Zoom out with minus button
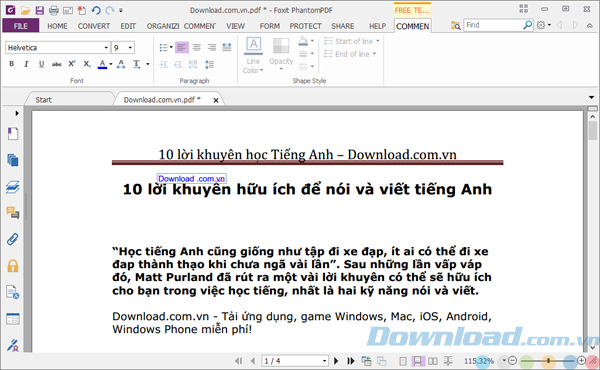The height and width of the screenshot is (370, 600). click(513, 360)
